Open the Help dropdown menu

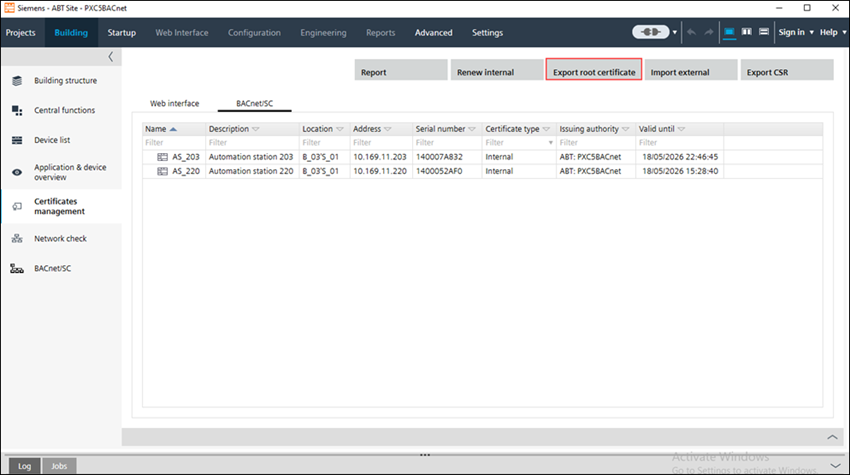831,32
